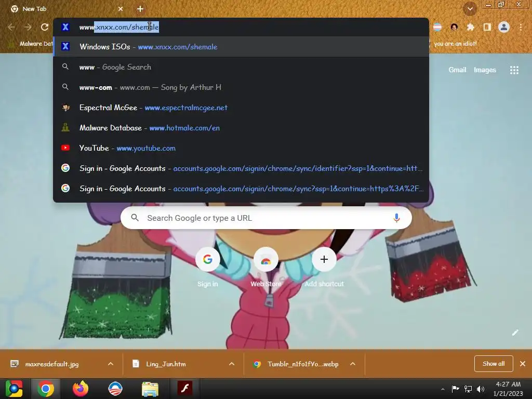Open the Chrome three-dot menu
532x399 pixels.
click(521, 27)
